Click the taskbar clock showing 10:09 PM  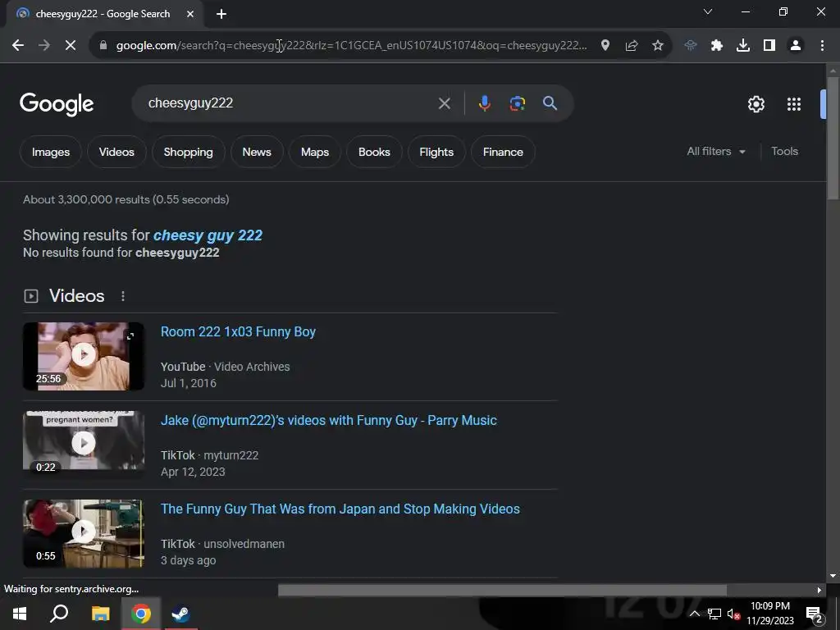(769, 614)
